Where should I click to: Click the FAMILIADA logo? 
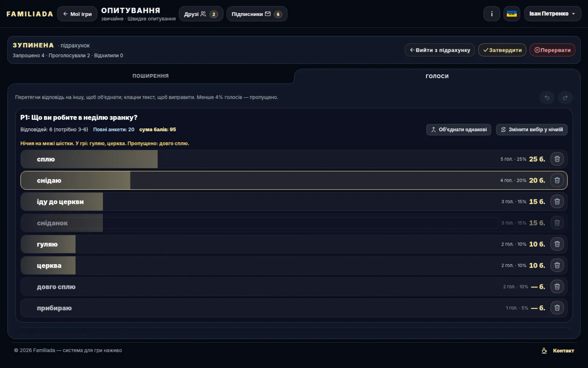tap(30, 14)
